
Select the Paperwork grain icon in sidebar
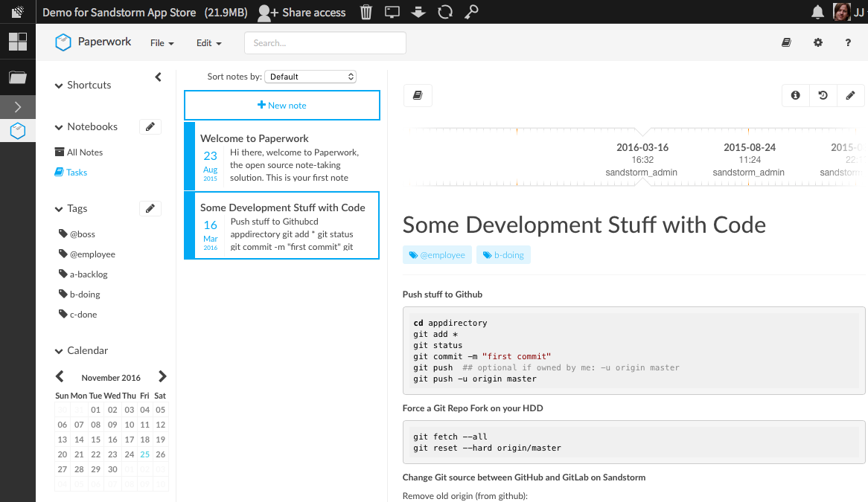18,130
